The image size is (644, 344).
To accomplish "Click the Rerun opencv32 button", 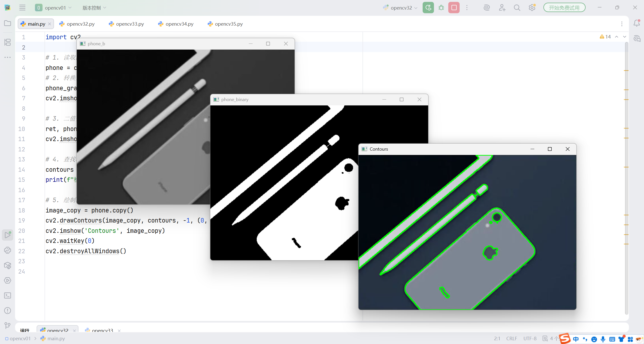I will pyautogui.click(x=428, y=8).
